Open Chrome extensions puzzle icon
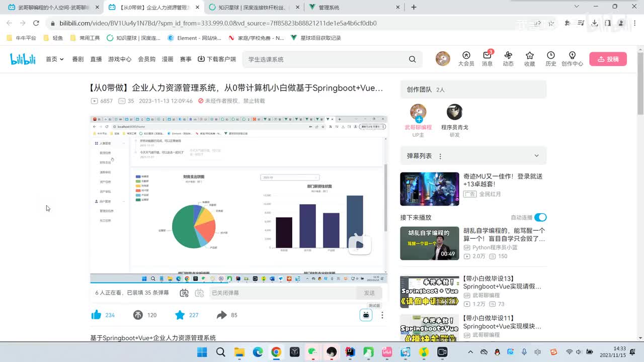This screenshot has width=644, height=362. (x=568, y=23)
